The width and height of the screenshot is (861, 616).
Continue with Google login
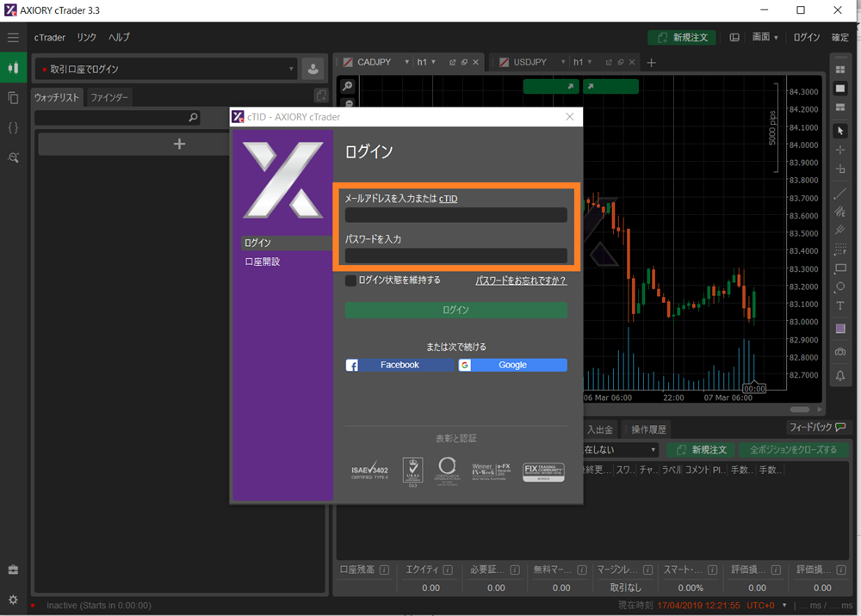point(512,366)
